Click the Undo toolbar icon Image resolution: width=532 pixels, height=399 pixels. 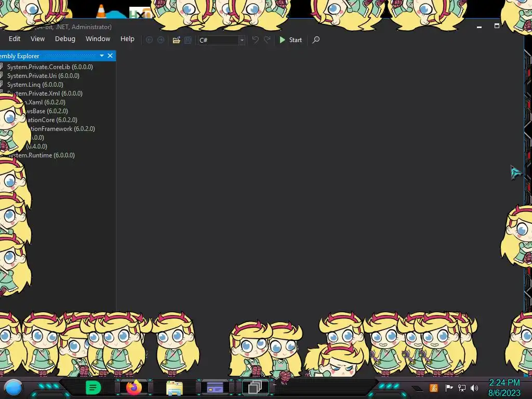tap(256, 40)
